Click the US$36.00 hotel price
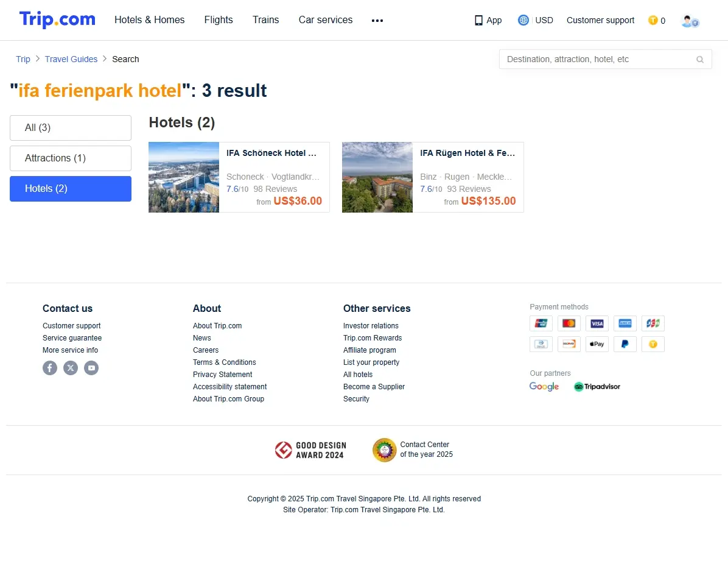 point(298,201)
